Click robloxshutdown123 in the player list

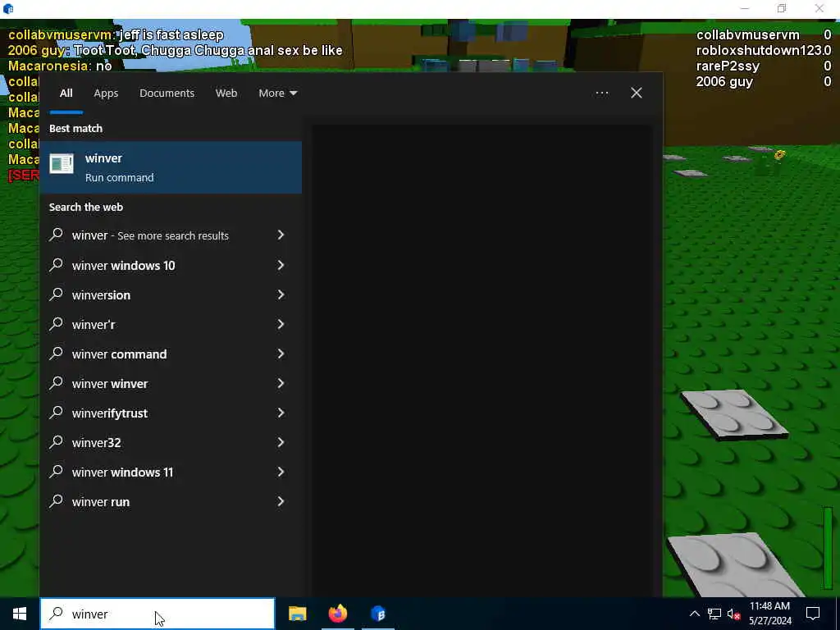point(759,50)
